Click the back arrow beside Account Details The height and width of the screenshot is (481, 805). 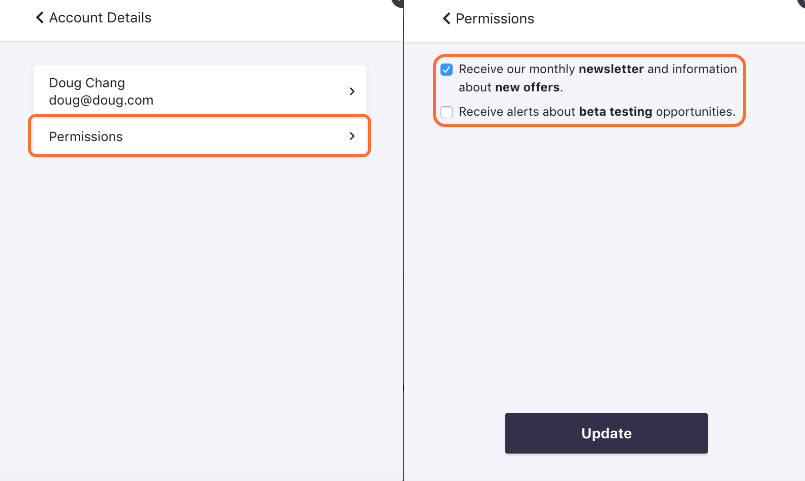tap(40, 18)
